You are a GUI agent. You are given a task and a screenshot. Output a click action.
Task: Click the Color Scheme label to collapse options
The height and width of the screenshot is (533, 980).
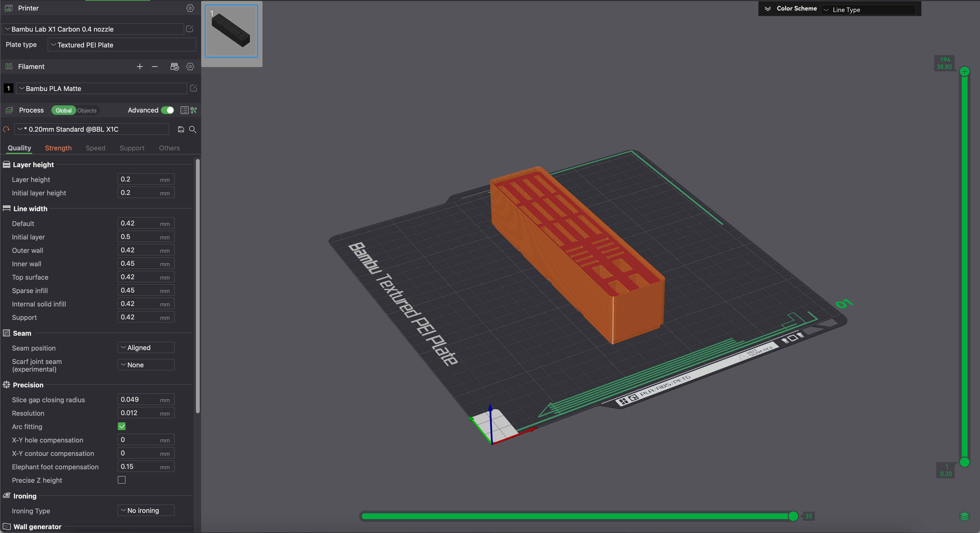tap(796, 8)
